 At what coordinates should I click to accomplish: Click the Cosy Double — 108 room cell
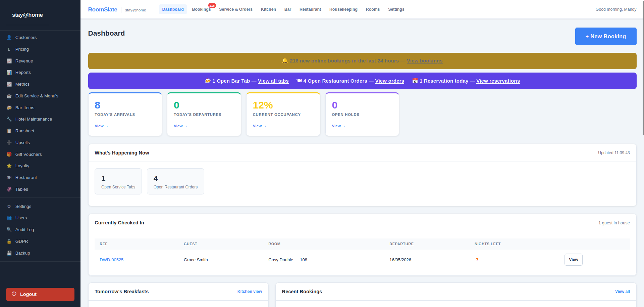pos(288,260)
